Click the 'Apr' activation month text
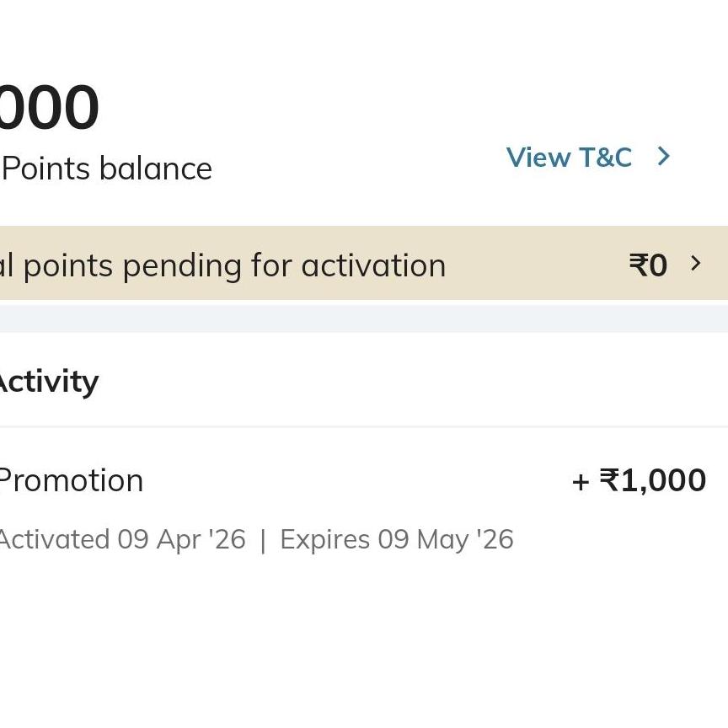728x728 pixels. [x=177, y=540]
